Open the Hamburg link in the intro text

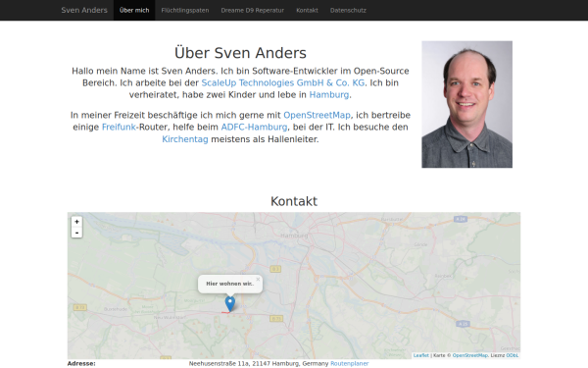(329, 95)
